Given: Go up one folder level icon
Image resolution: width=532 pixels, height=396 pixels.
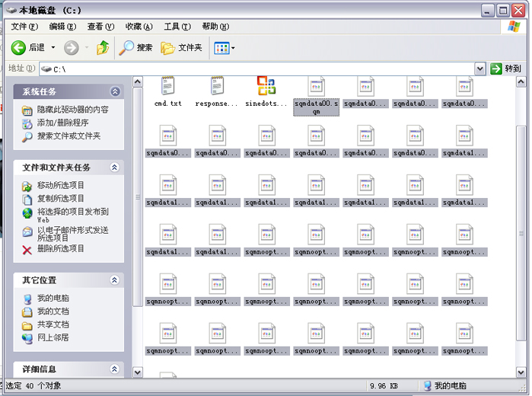Looking at the screenshot, I should tap(103, 47).
